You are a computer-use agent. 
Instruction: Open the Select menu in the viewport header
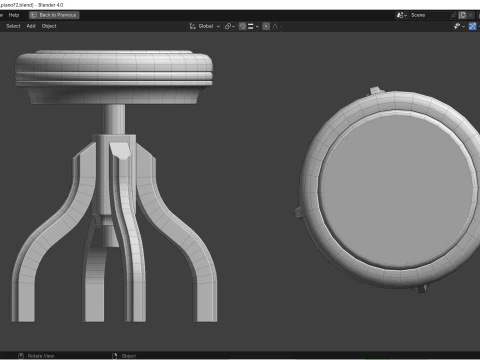click(x=13, y=26)
